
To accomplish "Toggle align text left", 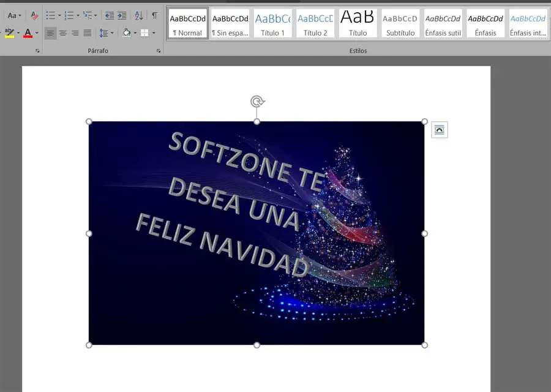I will (50, 33).
